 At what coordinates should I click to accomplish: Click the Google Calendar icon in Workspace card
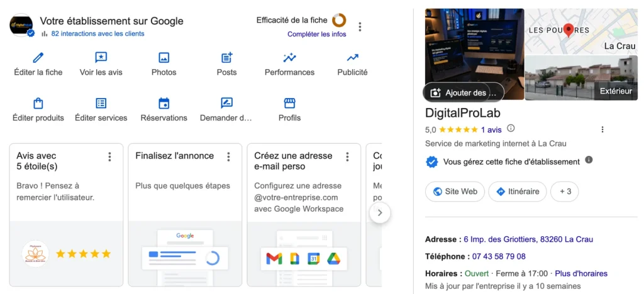(x=314, y=259)
